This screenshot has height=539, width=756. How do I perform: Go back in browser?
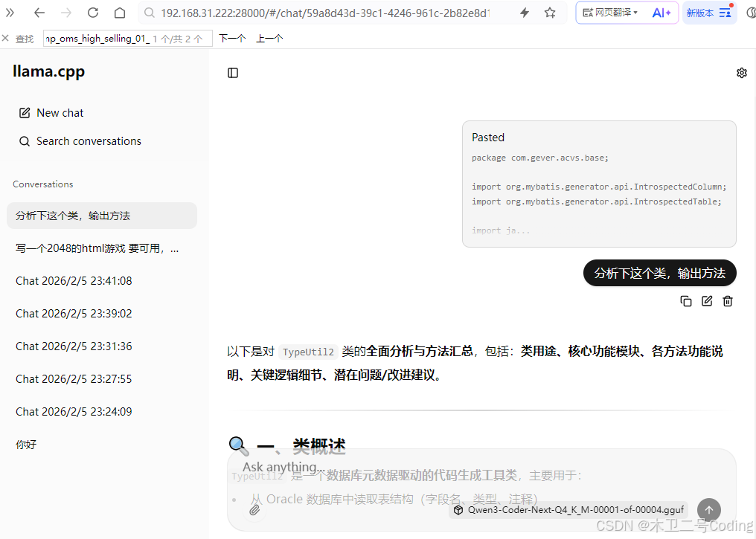39,13
